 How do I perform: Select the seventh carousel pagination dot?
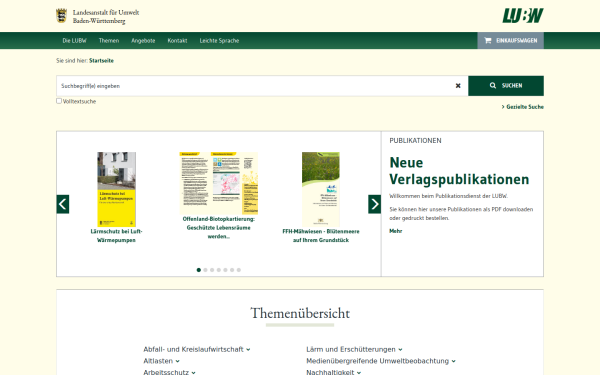[x=239, y=270]
